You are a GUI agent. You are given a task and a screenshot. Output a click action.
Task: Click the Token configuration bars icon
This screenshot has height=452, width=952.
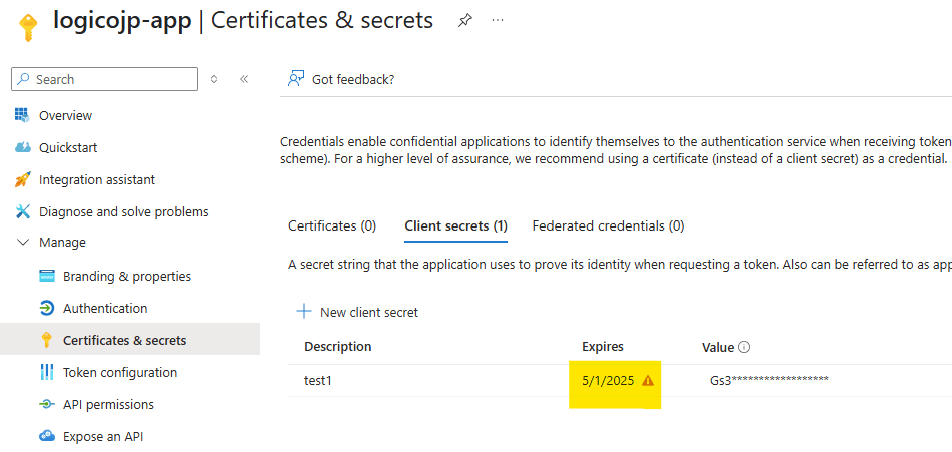46,372
